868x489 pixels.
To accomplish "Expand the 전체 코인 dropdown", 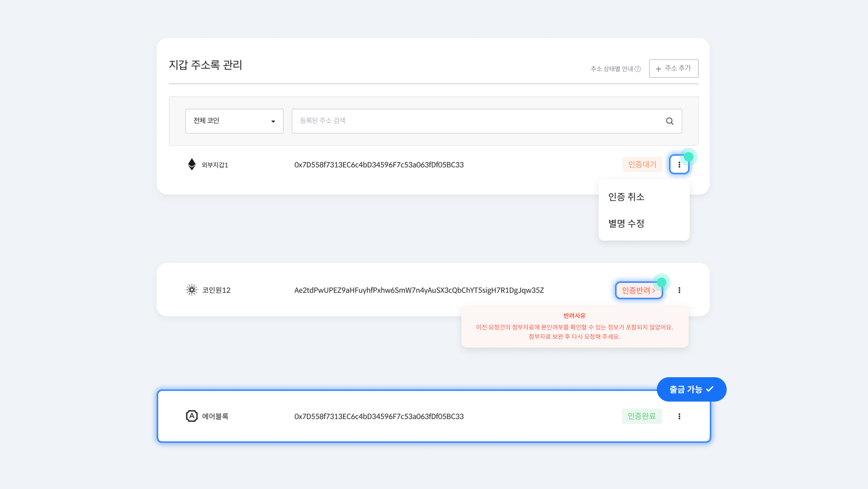I will [x=234, y=121].
